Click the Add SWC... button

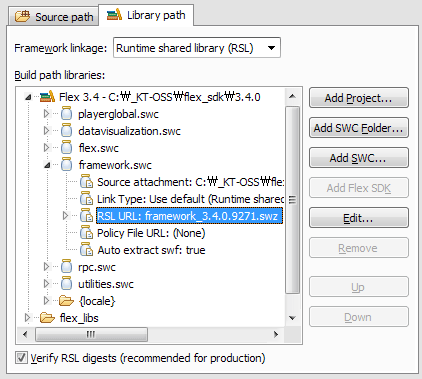359,158
